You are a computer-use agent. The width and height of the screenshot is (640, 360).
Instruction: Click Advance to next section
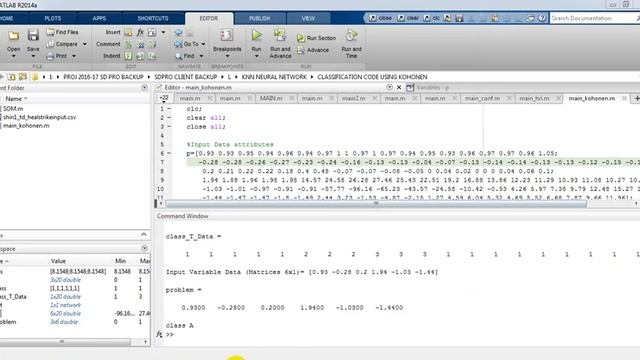point(313,50)
